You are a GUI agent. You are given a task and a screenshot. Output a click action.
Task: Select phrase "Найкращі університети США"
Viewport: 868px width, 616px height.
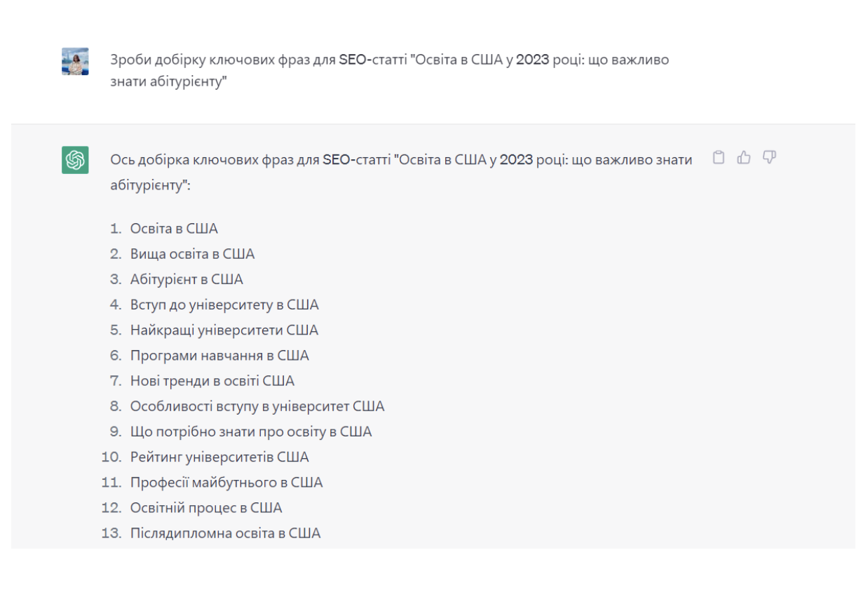(224, 330)
